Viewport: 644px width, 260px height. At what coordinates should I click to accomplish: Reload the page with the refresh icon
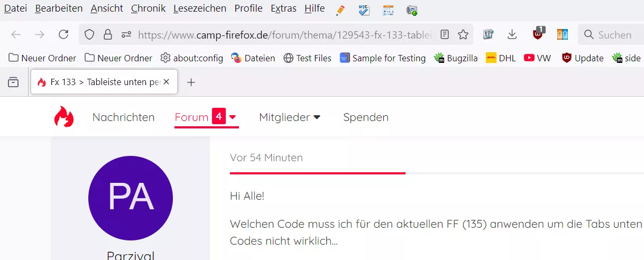coord(63,35)
